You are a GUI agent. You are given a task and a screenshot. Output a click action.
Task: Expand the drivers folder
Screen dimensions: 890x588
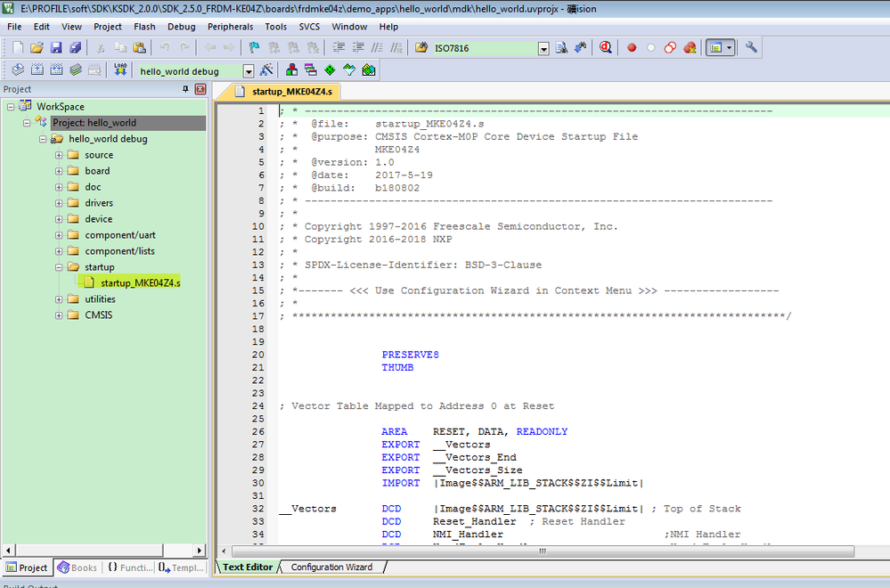click(x=59, y=203)
